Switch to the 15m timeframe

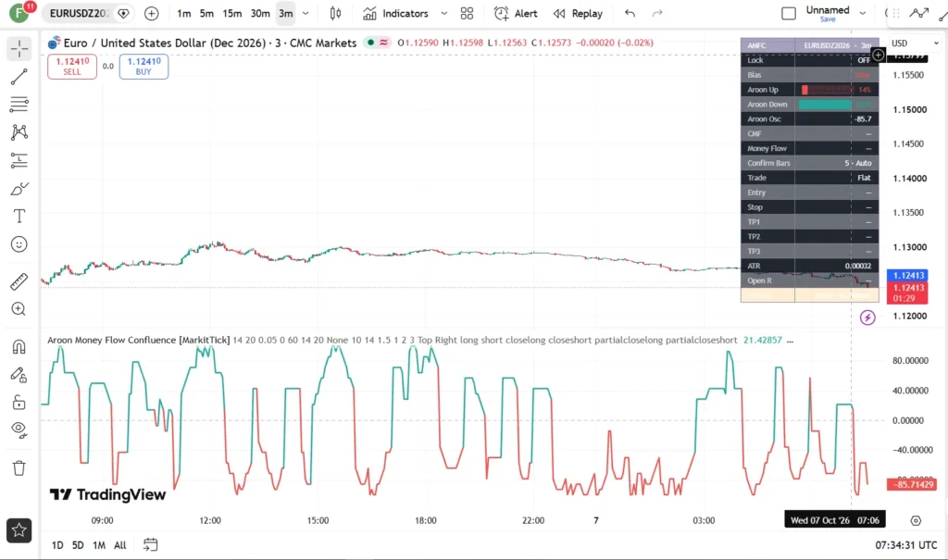232,13
